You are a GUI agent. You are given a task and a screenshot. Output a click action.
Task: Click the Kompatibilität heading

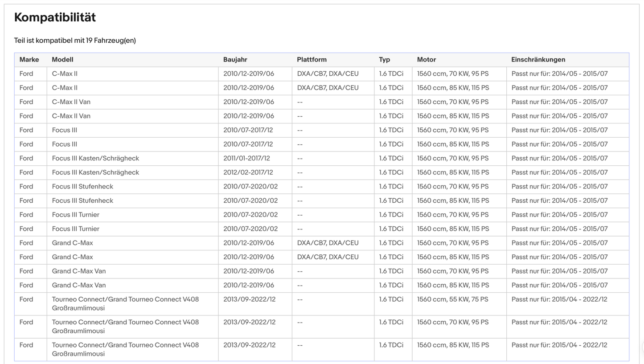point(55,18)
